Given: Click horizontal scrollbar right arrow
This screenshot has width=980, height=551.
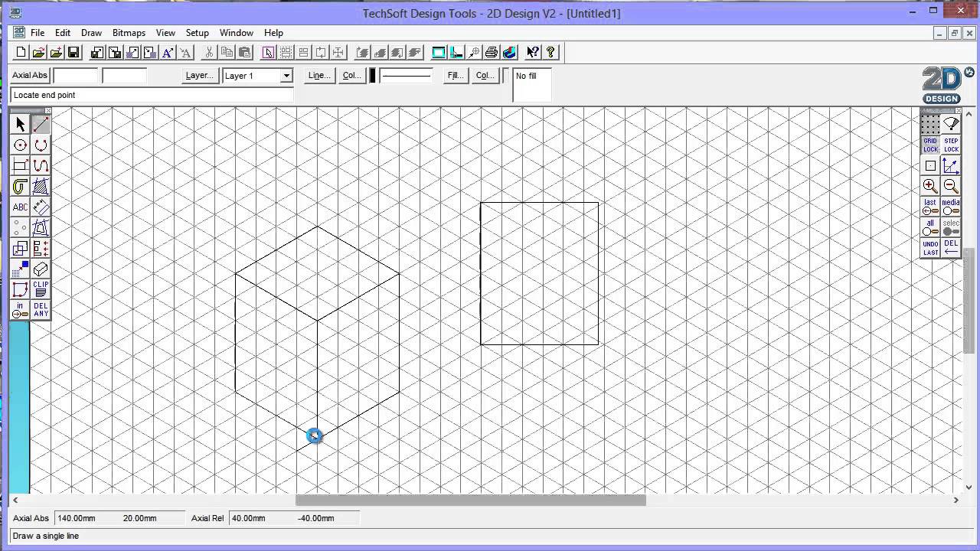Looking at the screenshot, I should tap(955, 500).
